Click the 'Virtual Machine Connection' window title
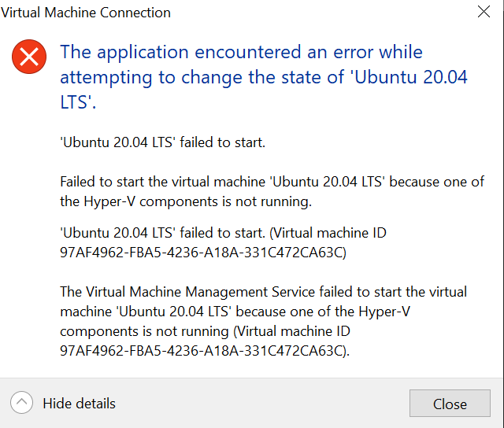This screenshot has width=504, height=428. coord(86,13)
